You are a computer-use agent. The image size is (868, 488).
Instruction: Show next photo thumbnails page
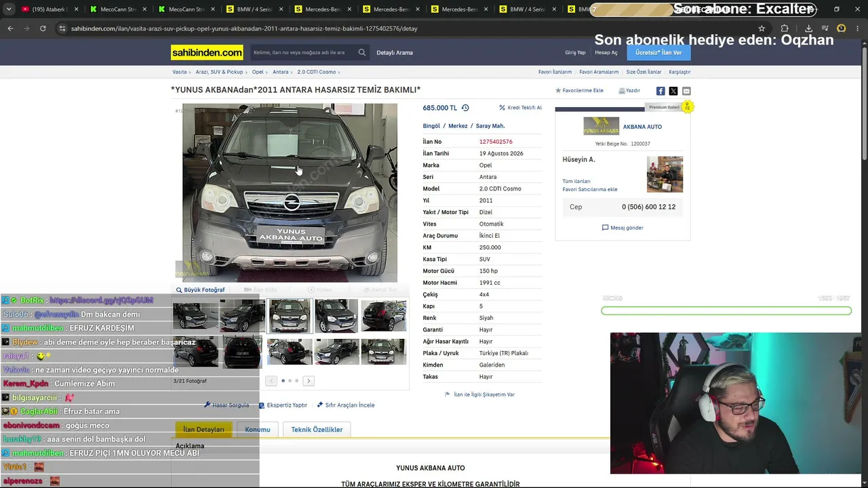[309, 381]
